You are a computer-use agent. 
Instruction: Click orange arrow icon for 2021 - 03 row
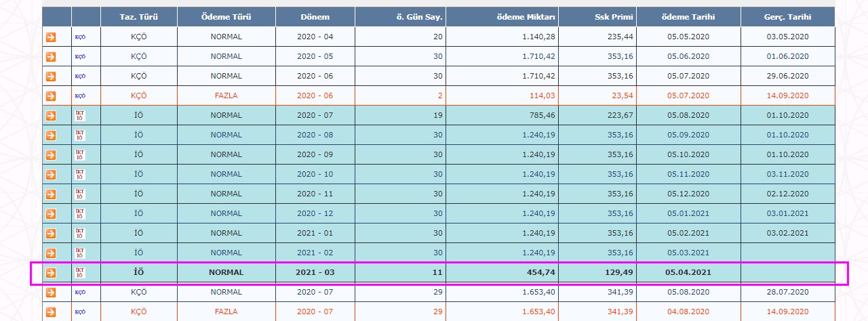pos(51,273)
